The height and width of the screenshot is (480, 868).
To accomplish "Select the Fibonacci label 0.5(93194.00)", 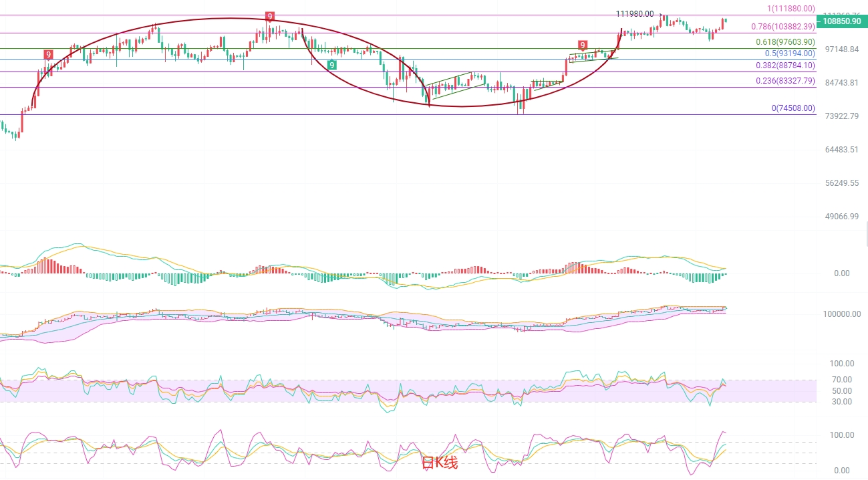I will [790, 53].
